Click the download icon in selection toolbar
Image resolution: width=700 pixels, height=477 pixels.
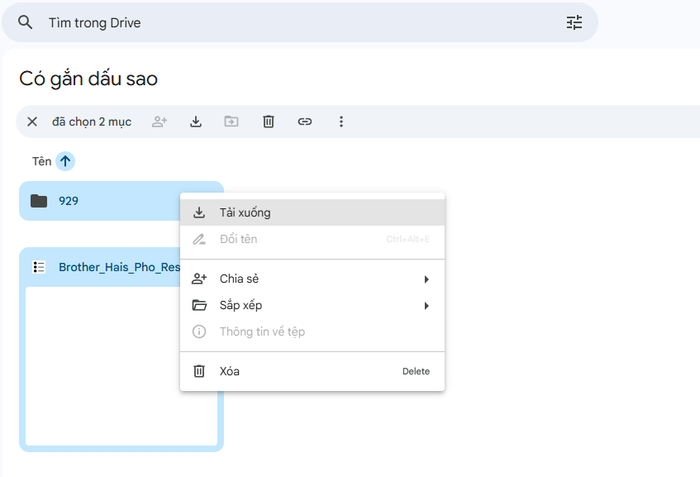coord(196,122)
